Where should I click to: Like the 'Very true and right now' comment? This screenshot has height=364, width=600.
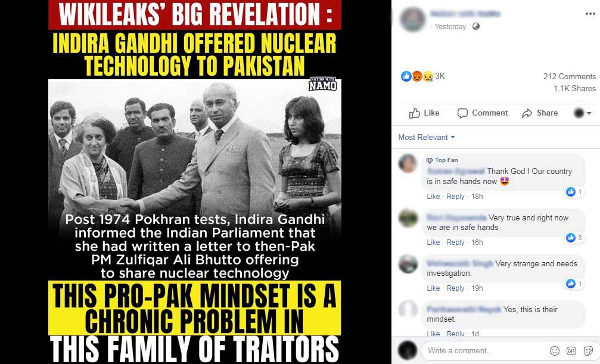point(433,242)
